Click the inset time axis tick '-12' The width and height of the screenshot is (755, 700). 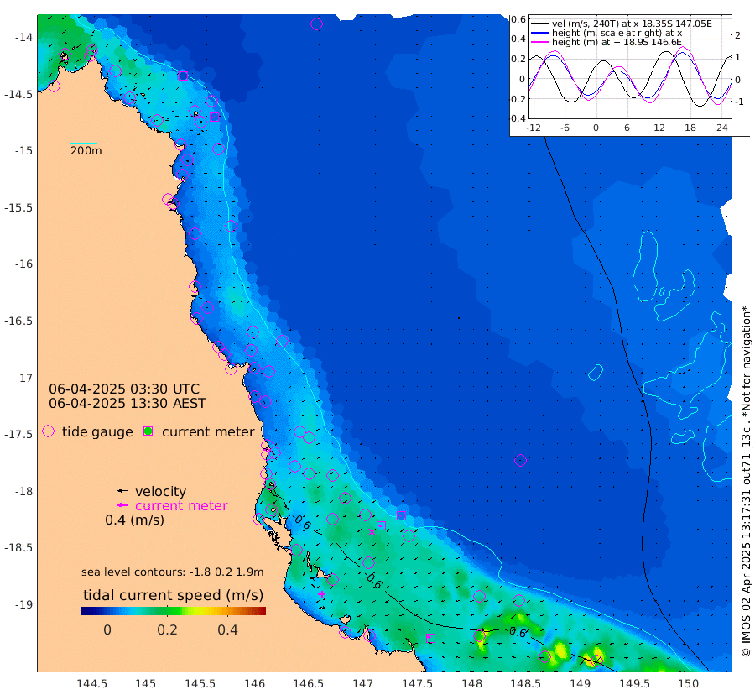click(x=533, y=128)
